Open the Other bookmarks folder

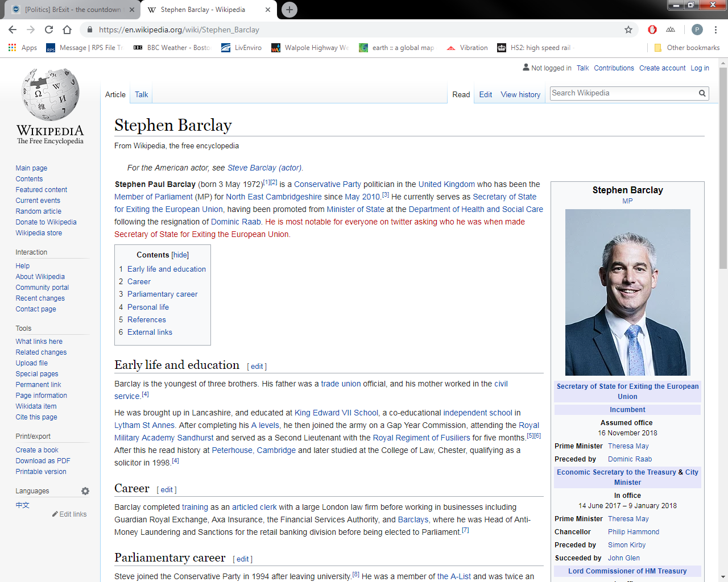686,48
